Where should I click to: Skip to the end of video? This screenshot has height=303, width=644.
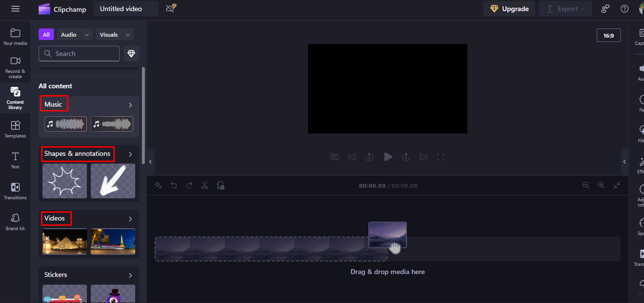423,157
